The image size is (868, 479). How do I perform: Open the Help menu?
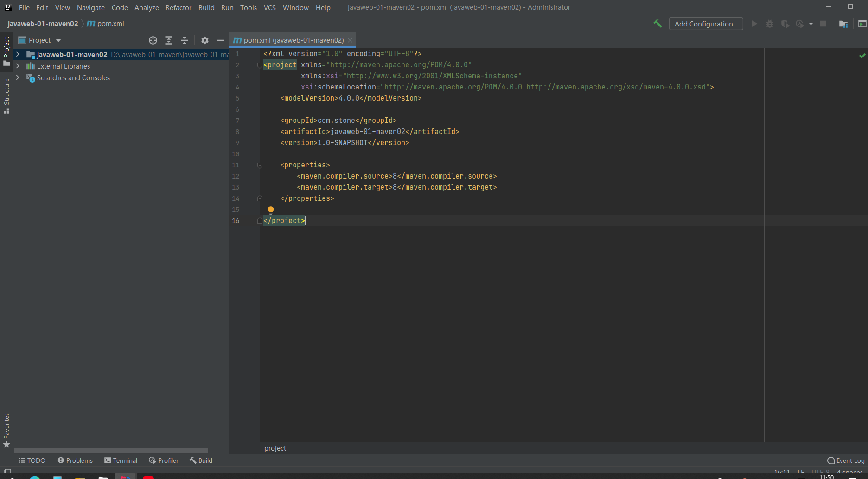click(x=323, y=7)
